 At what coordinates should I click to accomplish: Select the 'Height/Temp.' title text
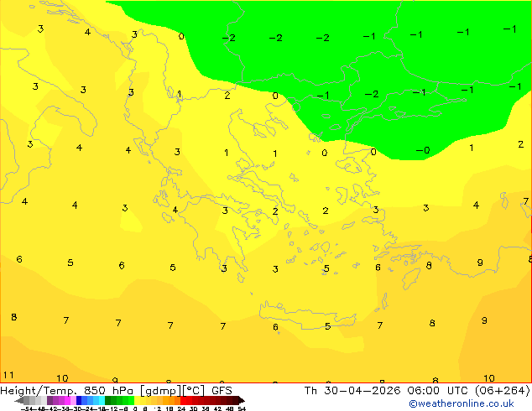(x=39, y=391)
